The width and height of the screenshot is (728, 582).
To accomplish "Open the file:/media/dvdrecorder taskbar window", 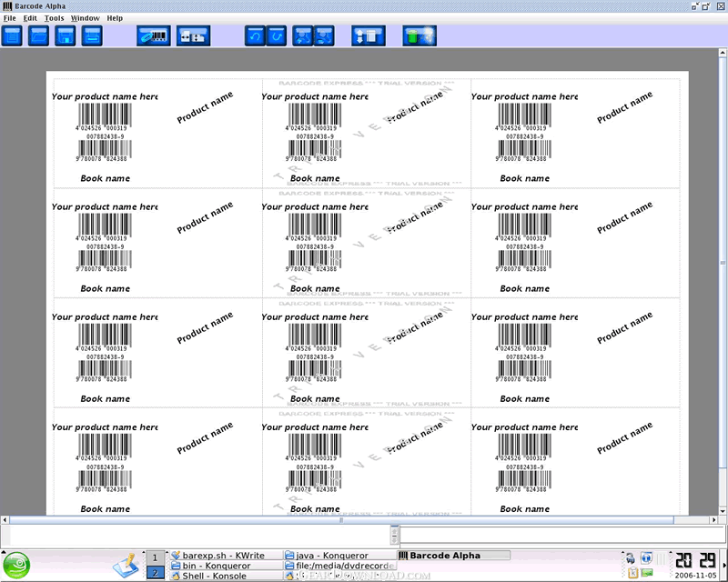I will (339, 566).
